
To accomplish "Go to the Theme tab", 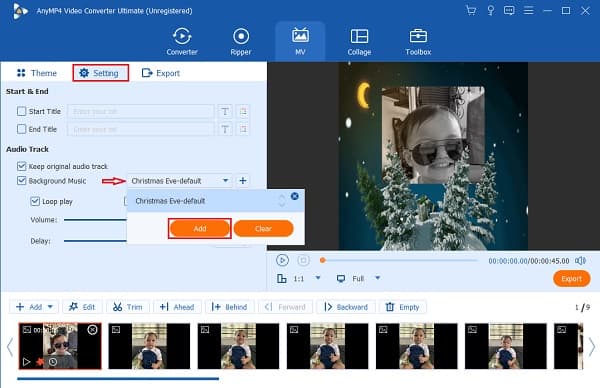I will click(37, 73).
